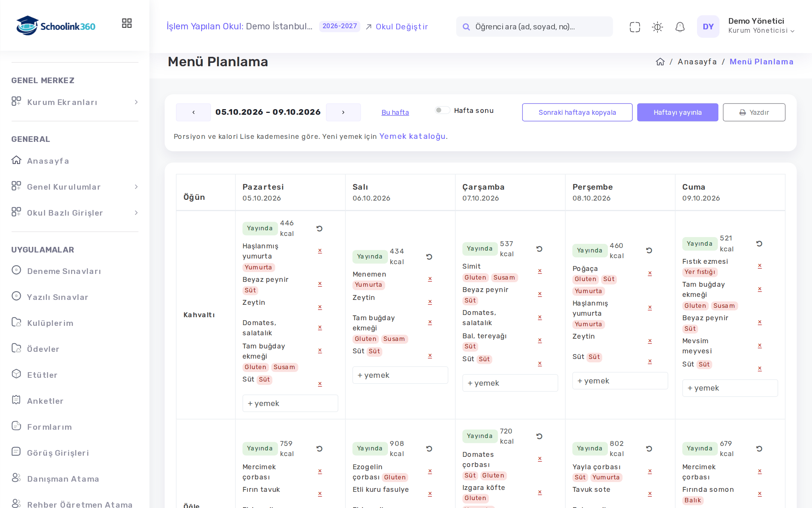Toggle the Hafta sonu switch
Image resolution: width=812 pixels, height=508 pixels.
click(442, 110)
